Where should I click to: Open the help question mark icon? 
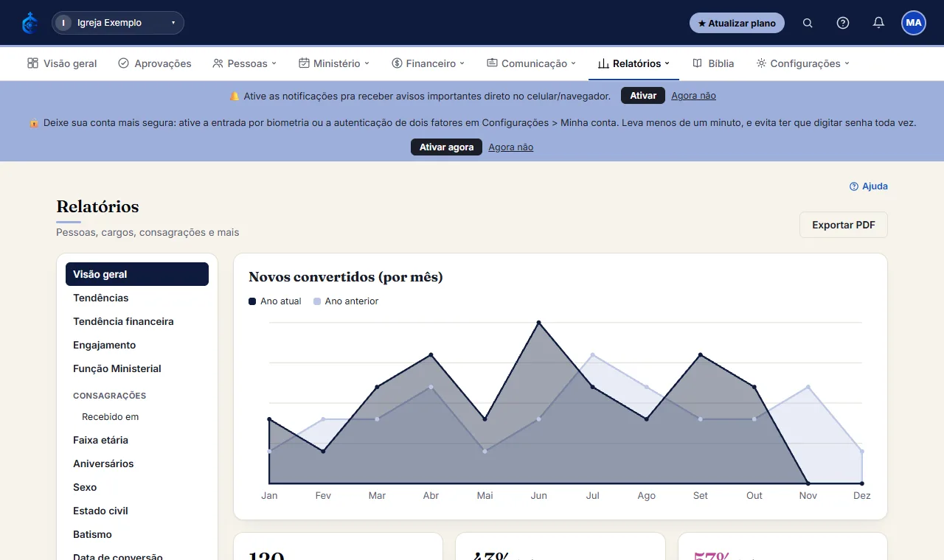point(843,23)
